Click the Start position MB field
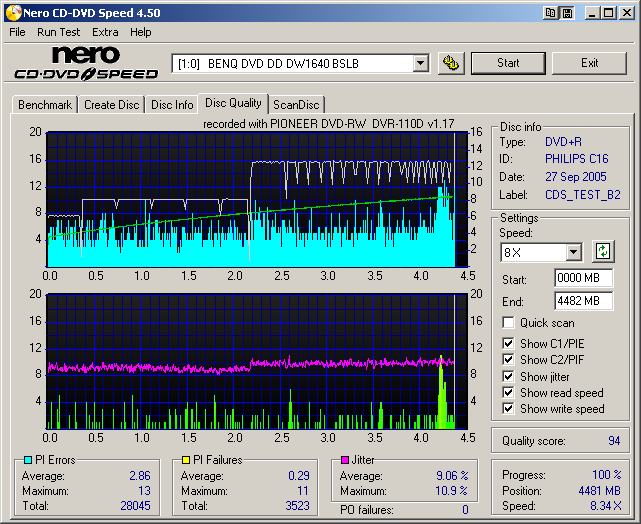 pyautogui.click(x=583, y=278)
